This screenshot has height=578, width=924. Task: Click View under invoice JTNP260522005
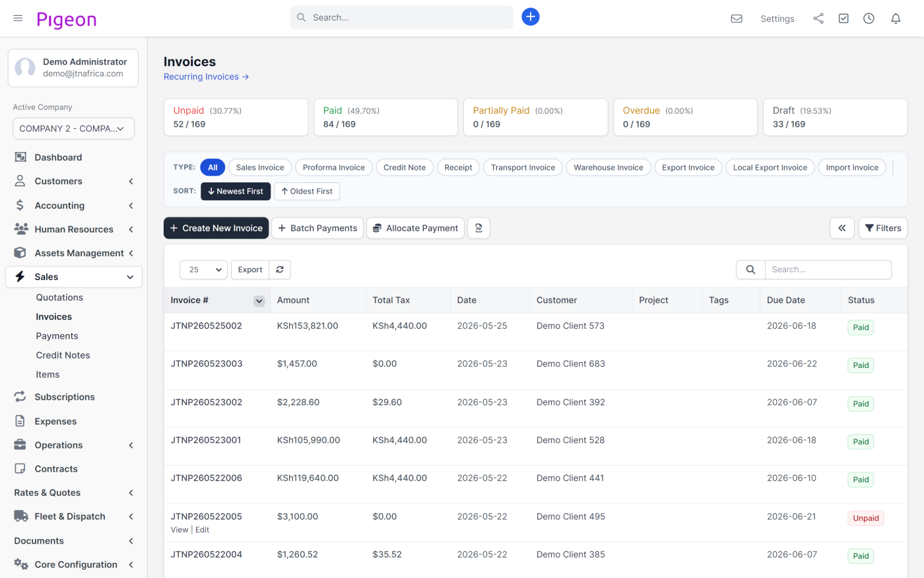tap(180, 530)
